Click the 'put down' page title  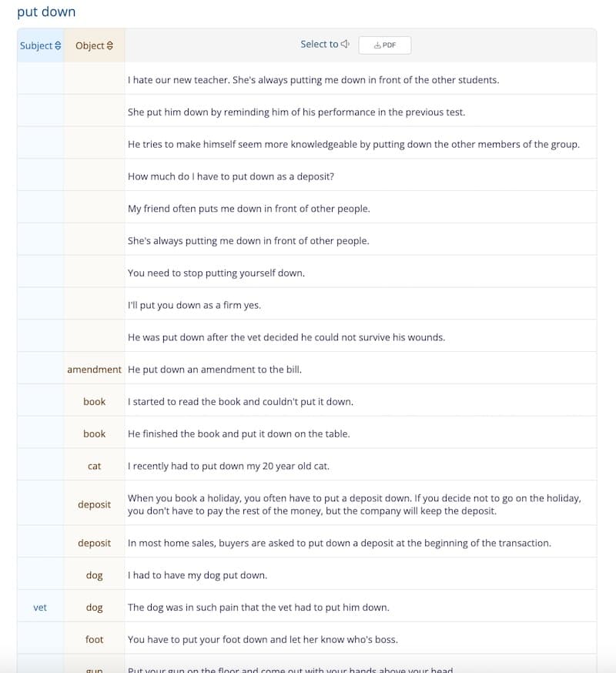pos(46,12)
